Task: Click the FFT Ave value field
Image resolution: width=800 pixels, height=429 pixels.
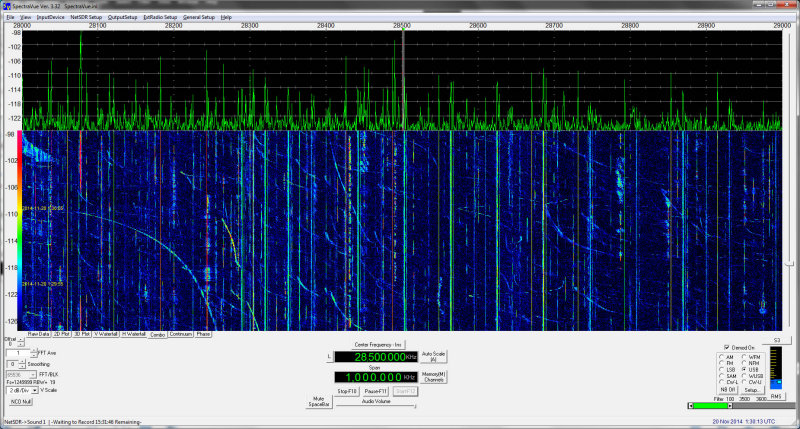Action: tap(18, 353)
